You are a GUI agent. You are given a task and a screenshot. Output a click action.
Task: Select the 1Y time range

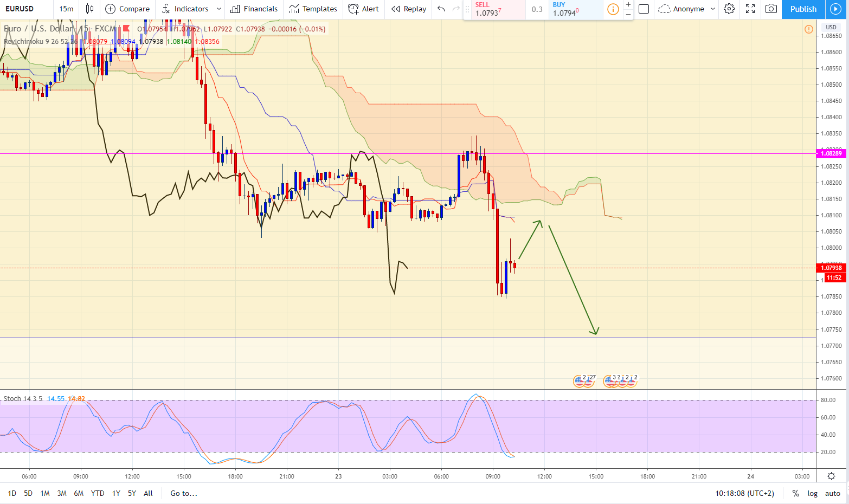click(116, 493)
